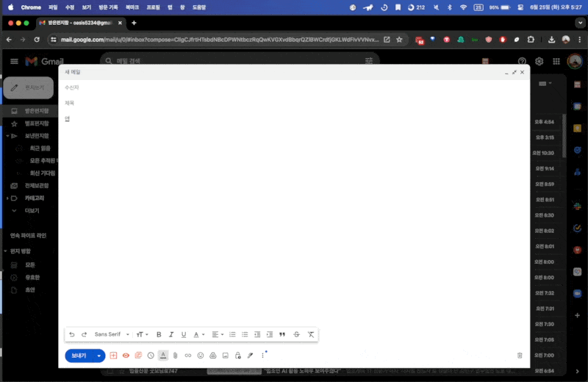The height and width of the screenshot is (382, 588).
Task: Discard draft with the trash icon
Action: (x=520, y=356)
